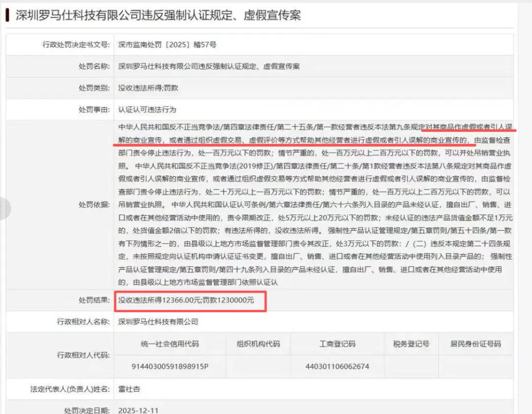Screen dimensions: 532x414
Task: Click result 没收违法所得12366.00元;罚款1230000元
Action: tap(186, 300)
